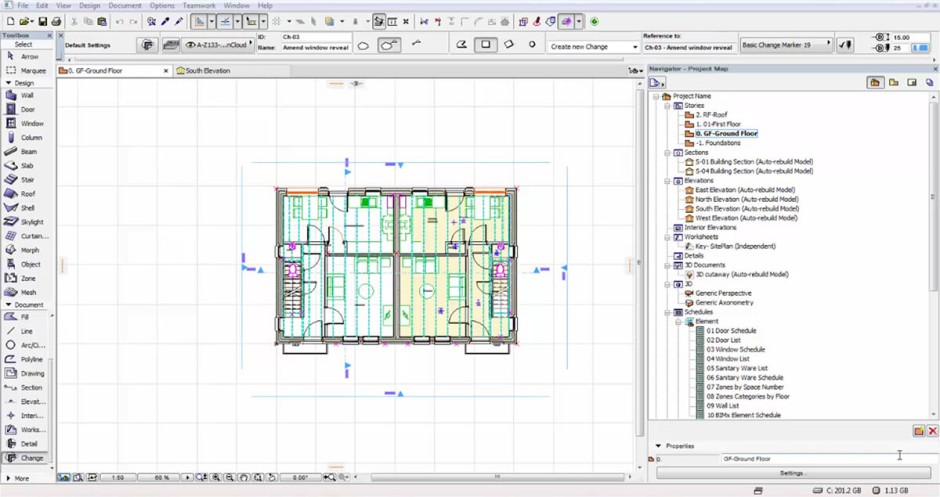This screenshot has width=940, height=497.
Task: Collapse the Design section in Toolbox
Action: coord(9,83)
